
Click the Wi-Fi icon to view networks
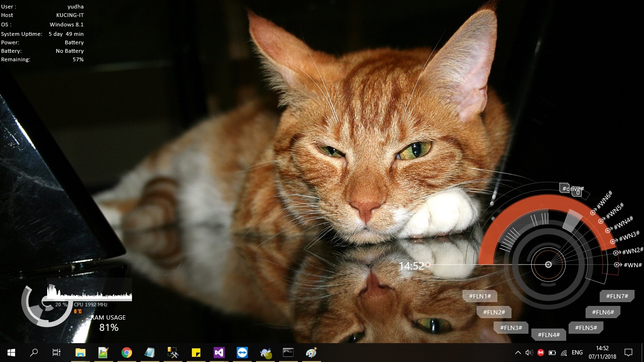pyautogui.click(x=564, y=353)
